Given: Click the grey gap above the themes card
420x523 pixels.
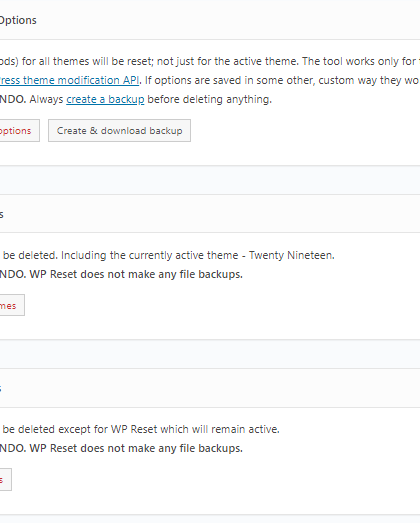Looking at the screenshot, I should pos(210,180).
